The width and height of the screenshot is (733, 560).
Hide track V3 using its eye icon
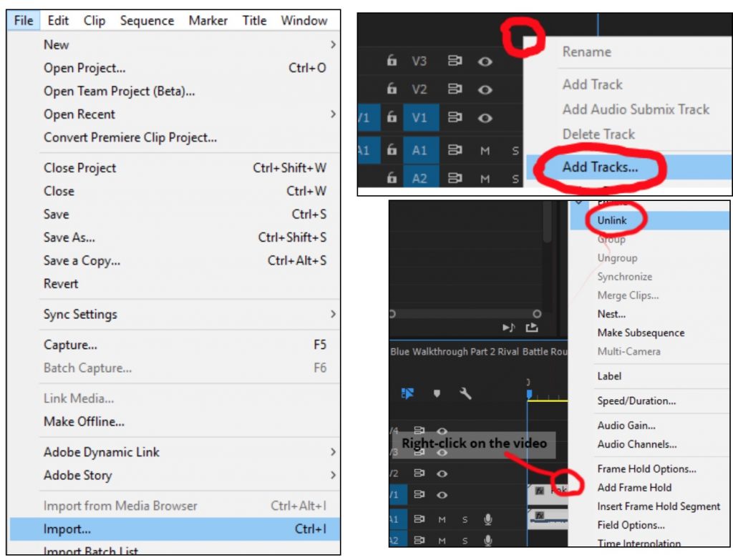[485, 62]
